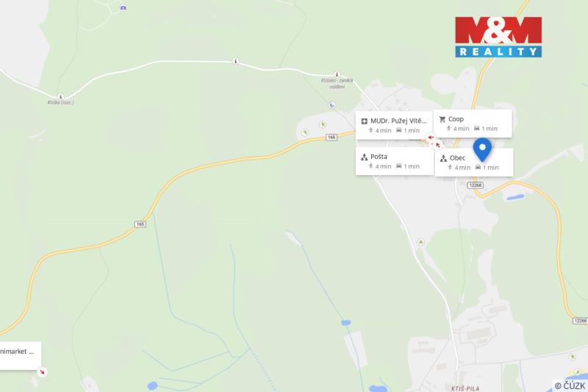Click the red left-pointing arrow marker
The height and width of the screenshot is (392, 588).
(431, 138)
